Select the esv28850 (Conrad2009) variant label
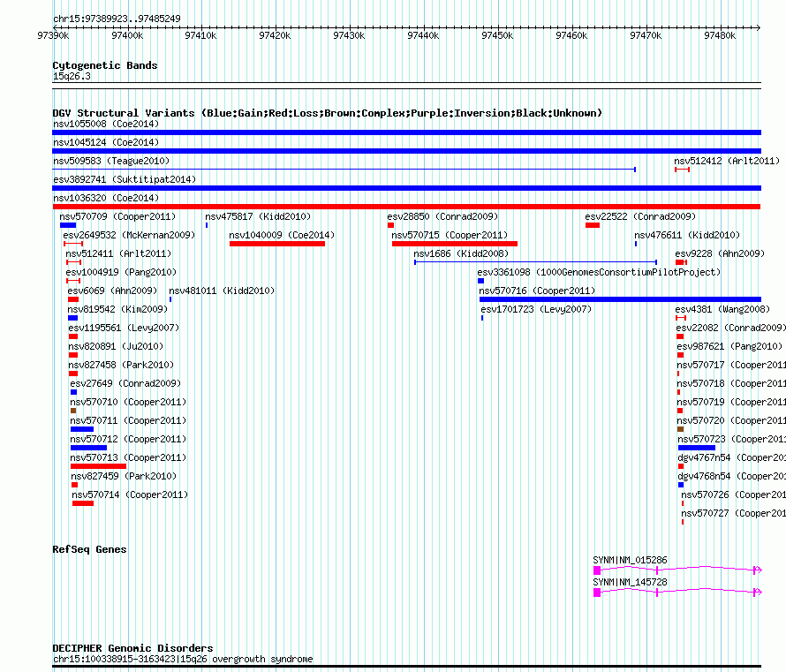 tap(442, 216)
